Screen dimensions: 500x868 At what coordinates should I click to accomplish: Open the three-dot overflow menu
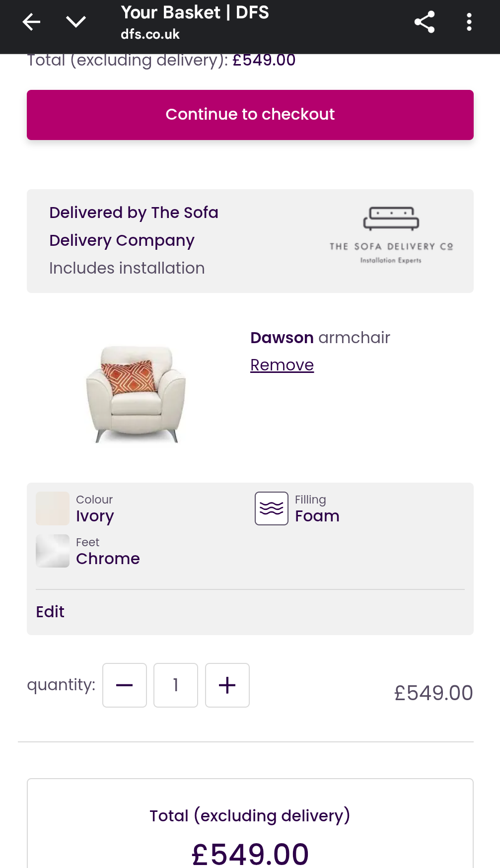point(469,22)
